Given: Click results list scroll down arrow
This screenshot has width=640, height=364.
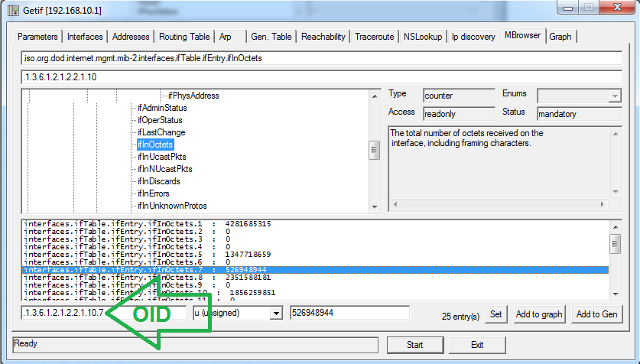Looking at the screenshot, I should point(616,294).
